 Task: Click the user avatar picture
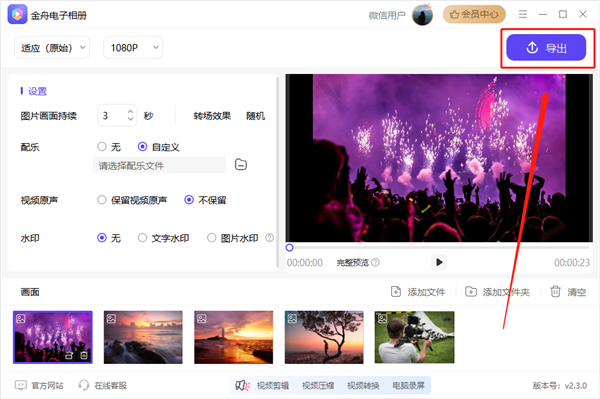(x=422, y=15)
